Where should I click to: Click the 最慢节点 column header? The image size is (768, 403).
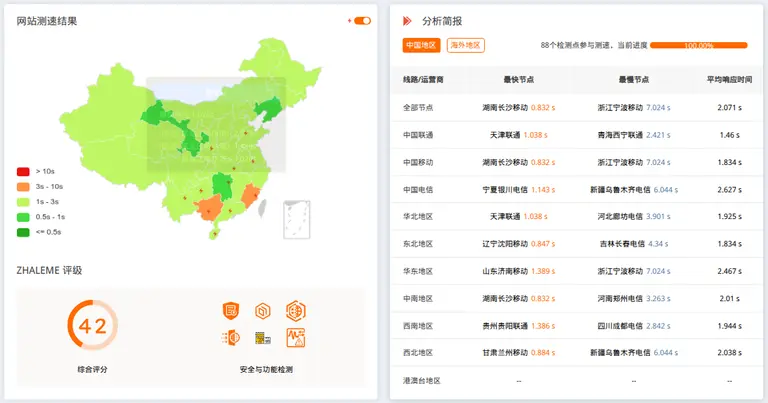click(634, 79)
